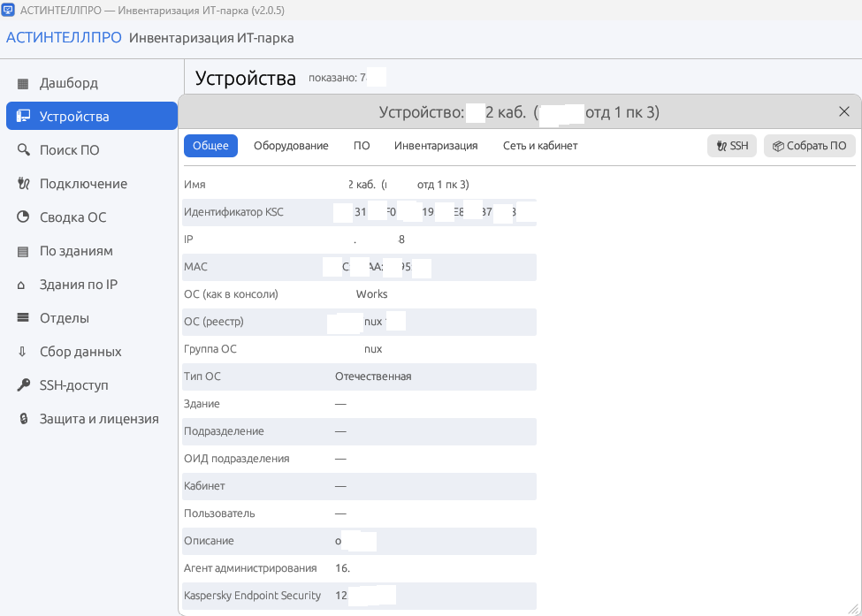Image resolution: width=862 pixels, height=616 pixels.
Task: Click the Устройства page heading
Action: point(245,78)
